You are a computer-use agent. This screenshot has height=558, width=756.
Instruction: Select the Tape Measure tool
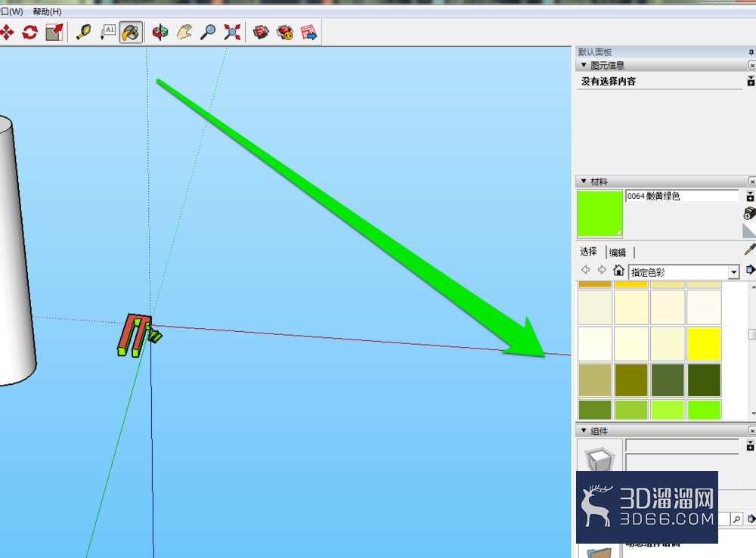(x=84, y=33)
